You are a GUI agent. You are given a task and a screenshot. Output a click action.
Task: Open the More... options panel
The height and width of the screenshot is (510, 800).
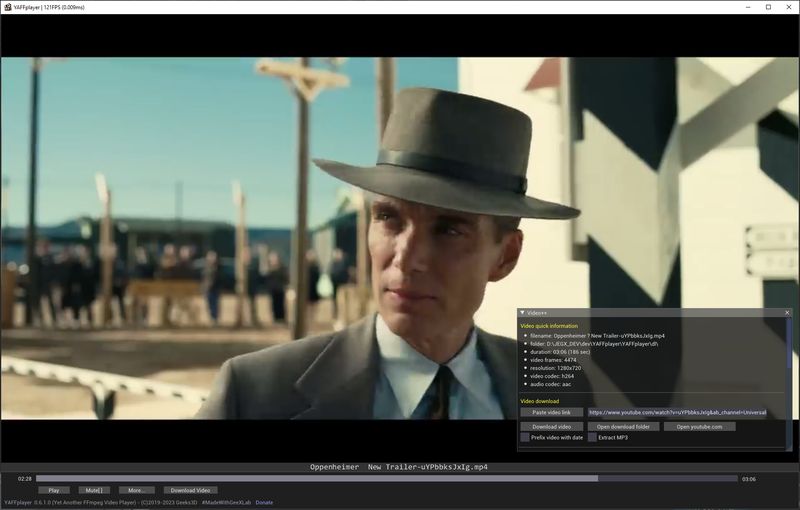pos(136,490)
